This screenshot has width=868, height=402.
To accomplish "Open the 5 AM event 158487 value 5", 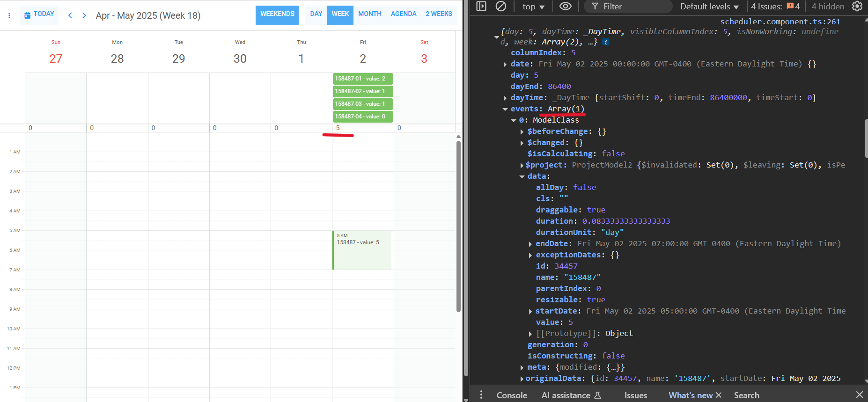I will [362, 250].
